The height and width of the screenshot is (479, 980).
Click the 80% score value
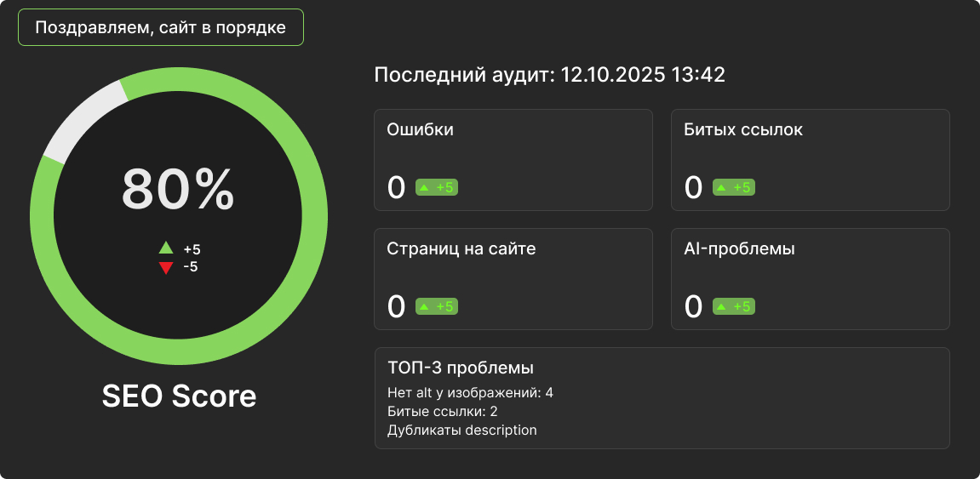coord(178,189)
